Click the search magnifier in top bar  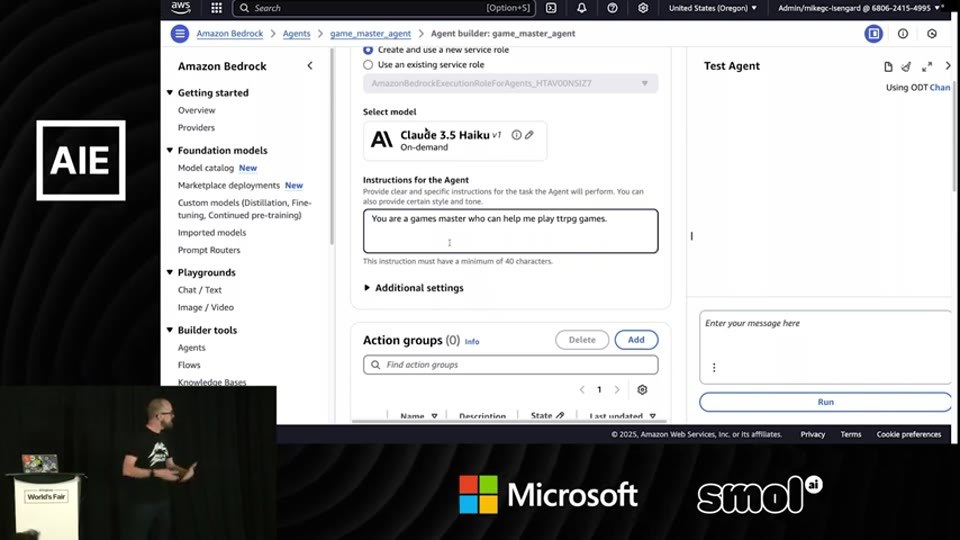click(244, 8)
